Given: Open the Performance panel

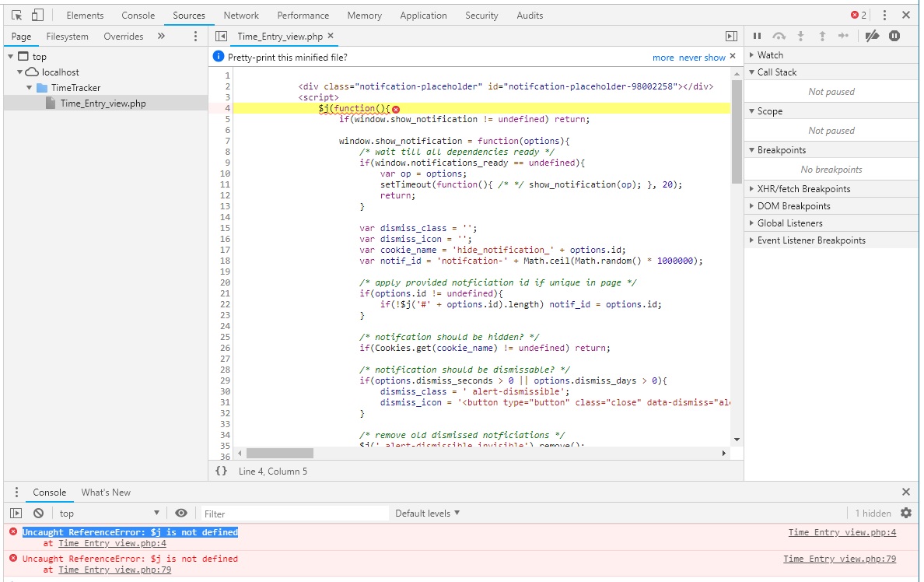Looking at the screenshot, I should (303, 16).
